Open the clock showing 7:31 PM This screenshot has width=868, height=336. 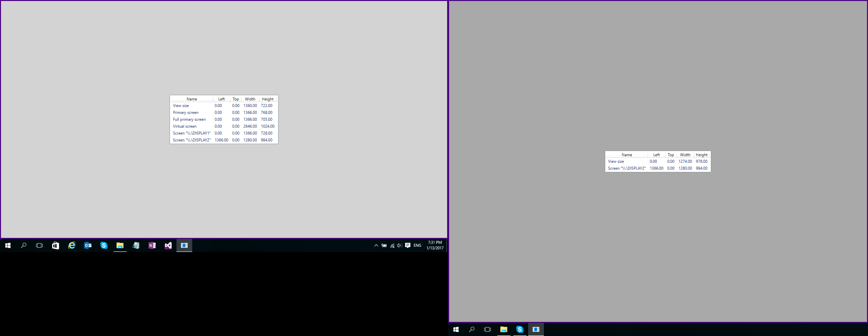coord(435,245)
